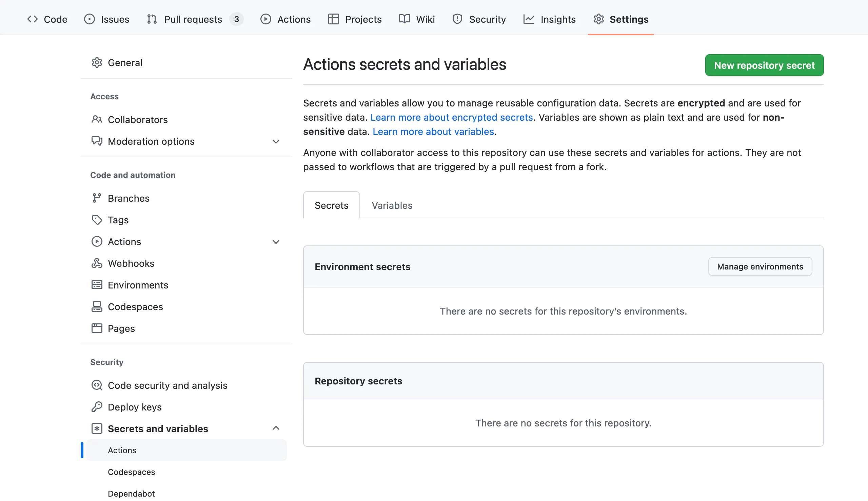This screenshot has width=868, height=501.
Task: Click the Codespaces icon in Code and automation
Action: click(97, 306)
